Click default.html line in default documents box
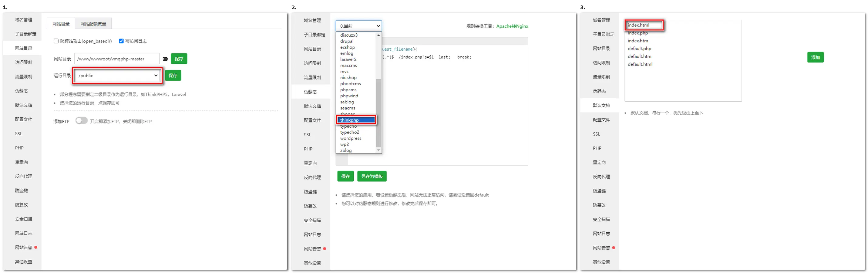 (640, 64)
